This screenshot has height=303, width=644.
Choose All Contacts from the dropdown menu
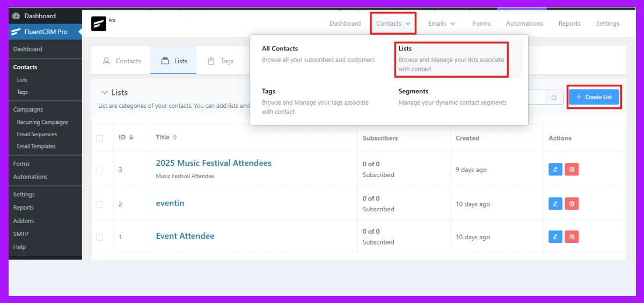[318, 54]
